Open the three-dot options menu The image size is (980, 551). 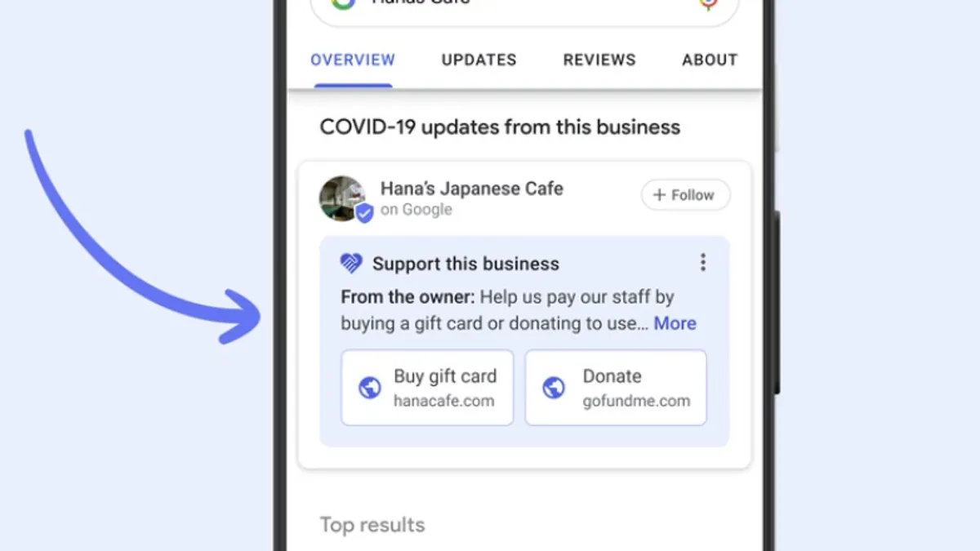point(702,262)
